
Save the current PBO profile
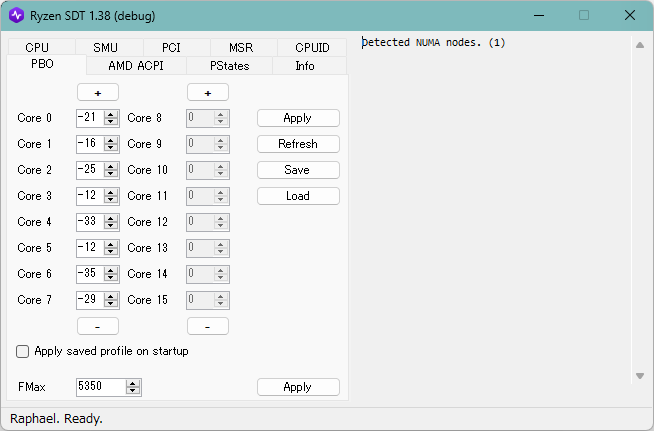click(x=298, y=170)
